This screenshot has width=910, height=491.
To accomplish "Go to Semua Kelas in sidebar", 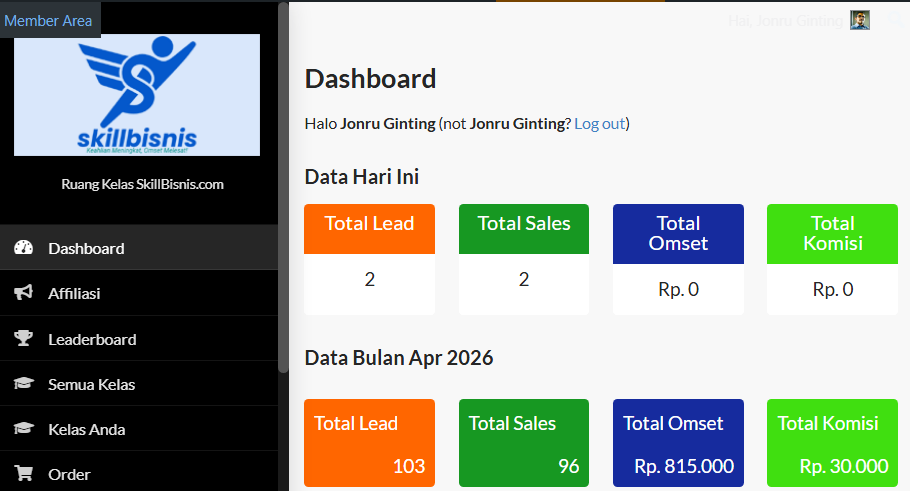I will 91,384.
